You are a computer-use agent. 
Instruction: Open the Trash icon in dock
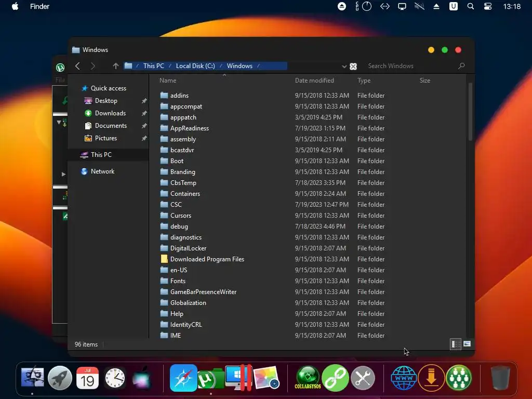(501, 378)
